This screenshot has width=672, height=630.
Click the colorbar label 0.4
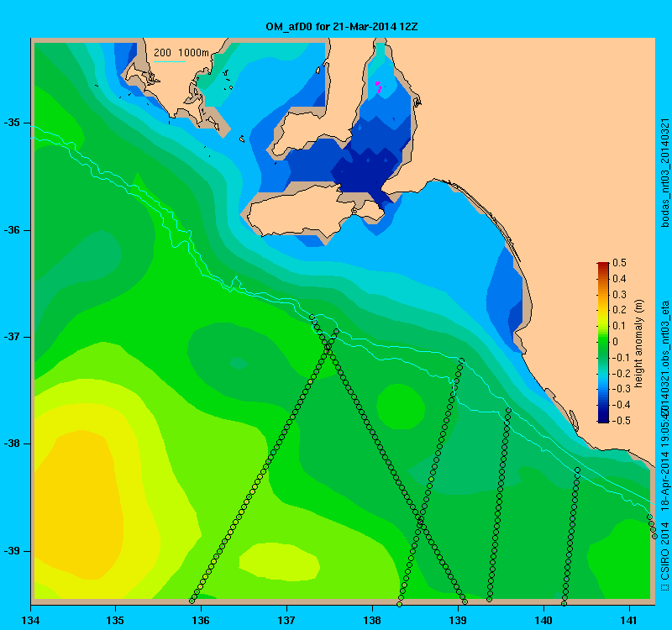(619, 279)
